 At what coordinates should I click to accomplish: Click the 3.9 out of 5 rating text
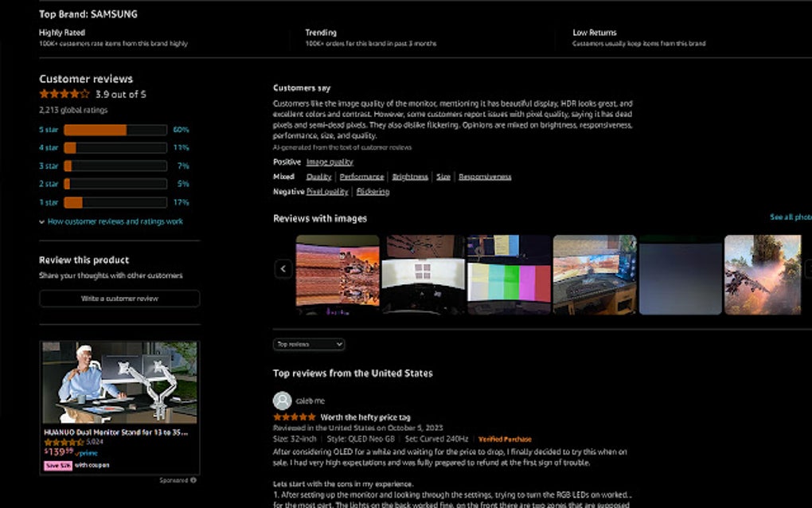click(x=121, y=94)
